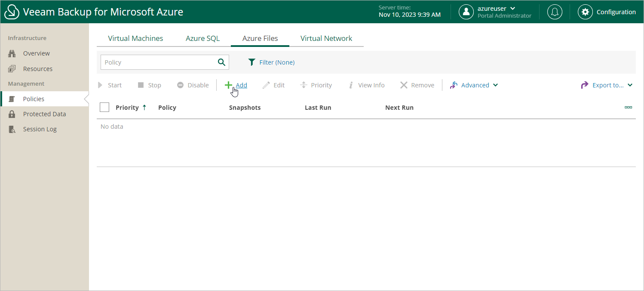Viewport: 644px width, 291px height.
Task: Expand the azureuser account dropdown
Action: tap(512, 8)
